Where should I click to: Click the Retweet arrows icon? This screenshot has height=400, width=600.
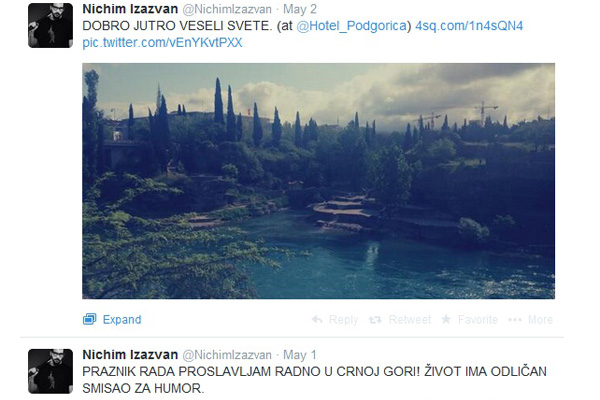[x=375, y=320]
